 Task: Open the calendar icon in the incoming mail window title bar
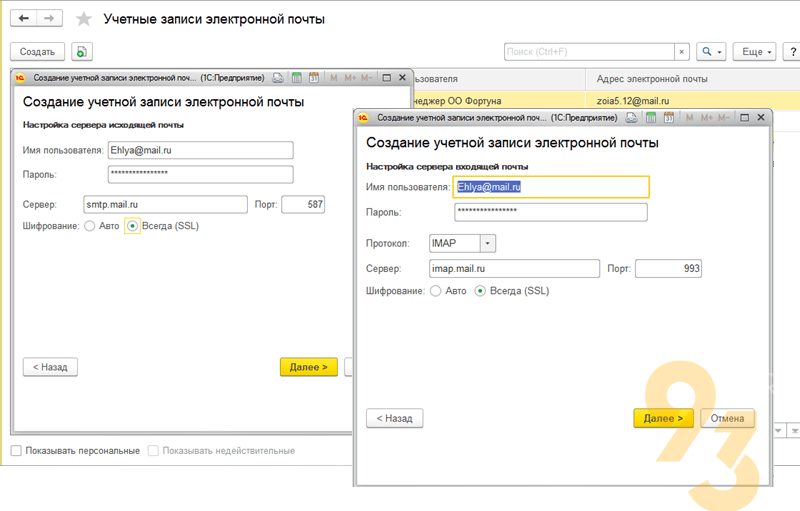(x=668, y=118)
